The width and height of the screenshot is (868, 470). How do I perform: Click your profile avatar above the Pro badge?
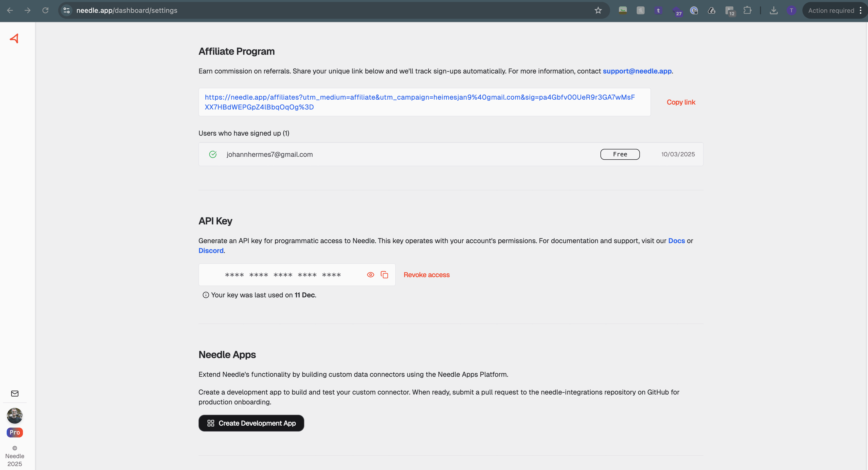(15, 416)
